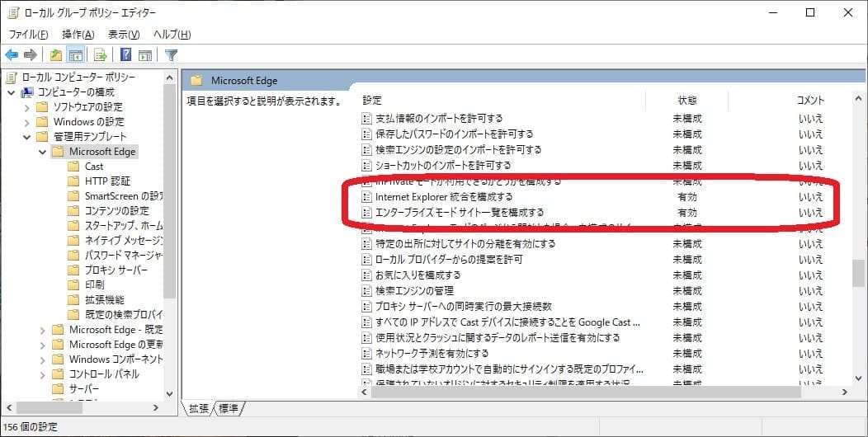868x437 pixels.
Task: Expand the Microsoft Edge の更新 tree node
Action: point(43,345)
